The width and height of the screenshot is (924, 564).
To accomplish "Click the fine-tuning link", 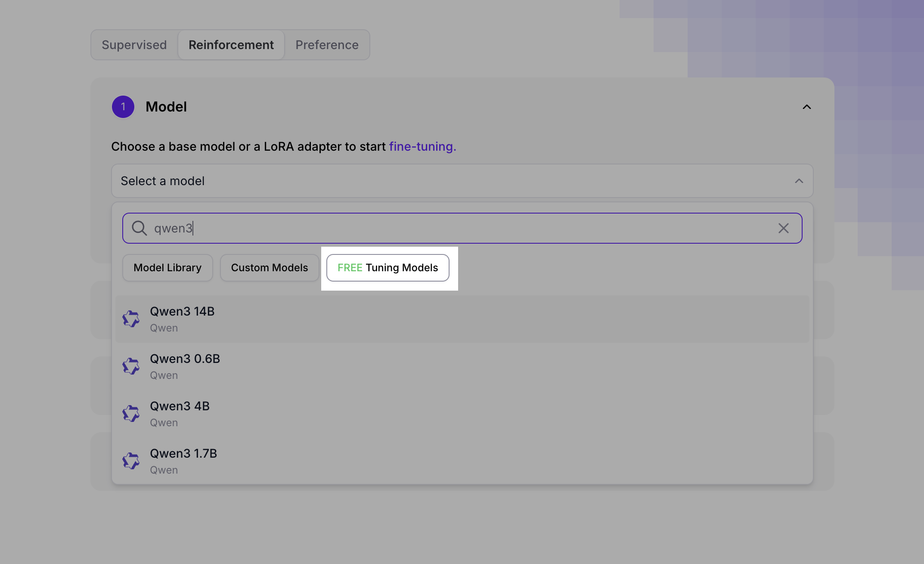I will pyautogui.click(x=422, y=146).
